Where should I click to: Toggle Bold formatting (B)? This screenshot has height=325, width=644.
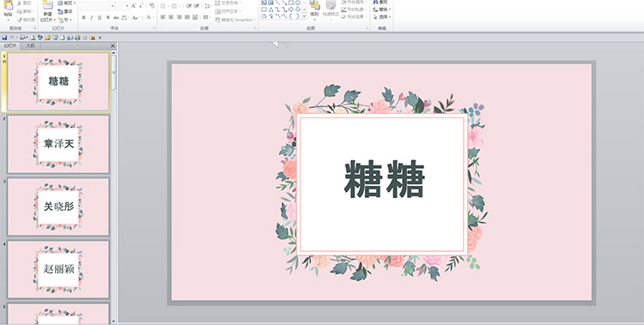(84, 18)
